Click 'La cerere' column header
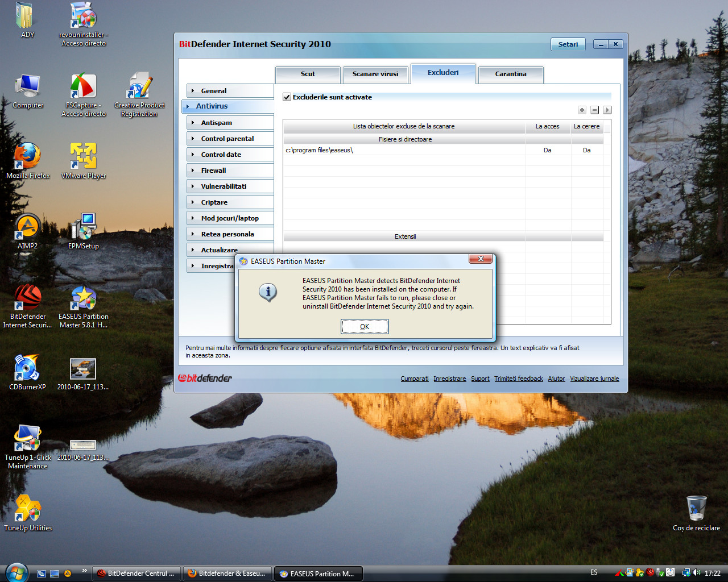Screen dimensions: 728x582 586,126
